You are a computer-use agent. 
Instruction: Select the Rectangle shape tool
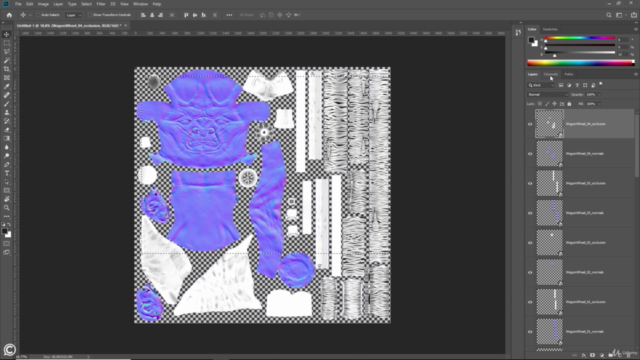(x=7, y=190)
